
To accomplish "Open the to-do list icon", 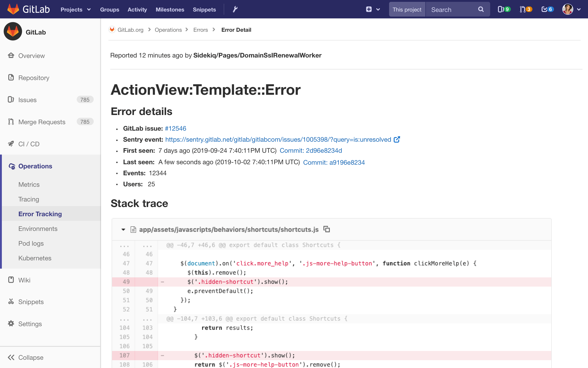I will [547, 9].
